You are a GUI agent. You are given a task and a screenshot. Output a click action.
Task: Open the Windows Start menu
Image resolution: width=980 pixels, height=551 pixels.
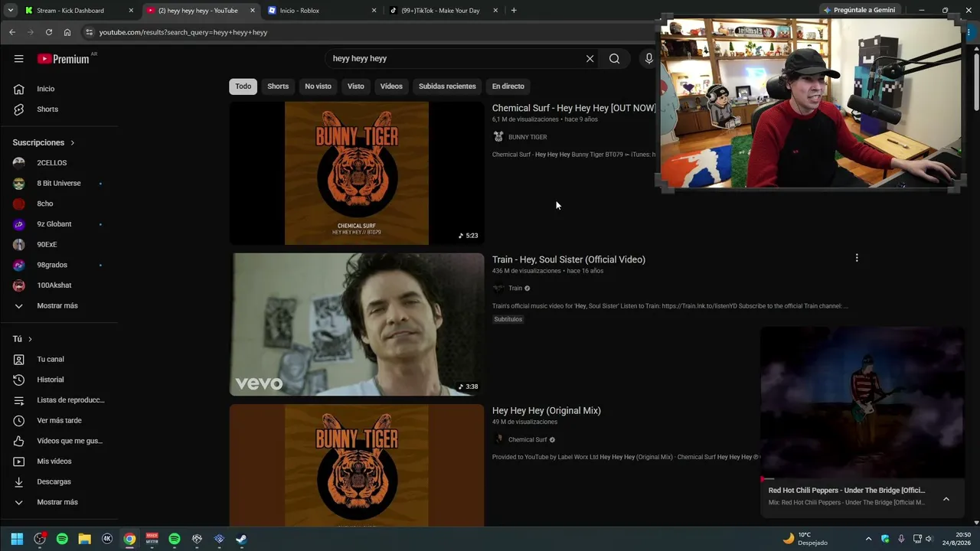click(x=17, y=539)
